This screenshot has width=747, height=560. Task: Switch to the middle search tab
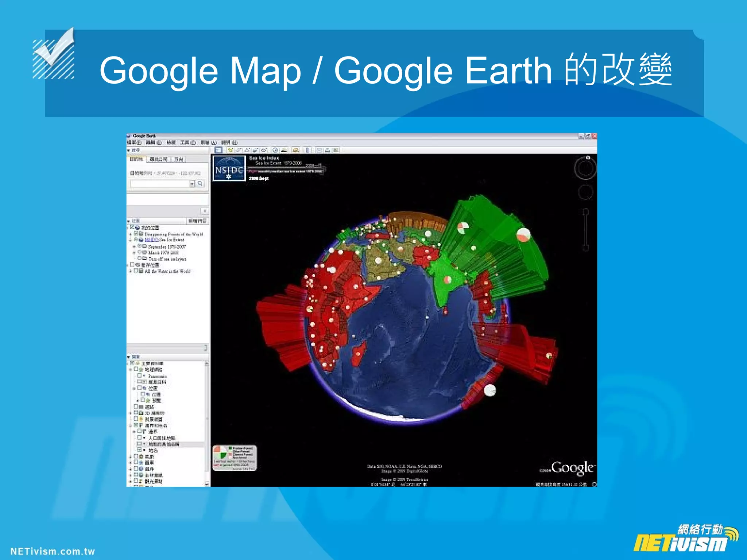tap(158, 159)
